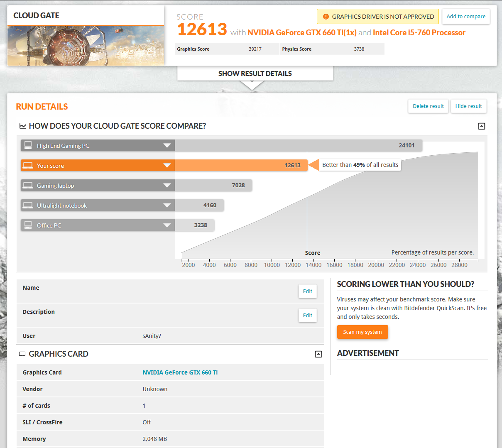Open NVIDIA GeForce GTX 660 Ti link in table

pyautogui.click(x=180, y=372)
